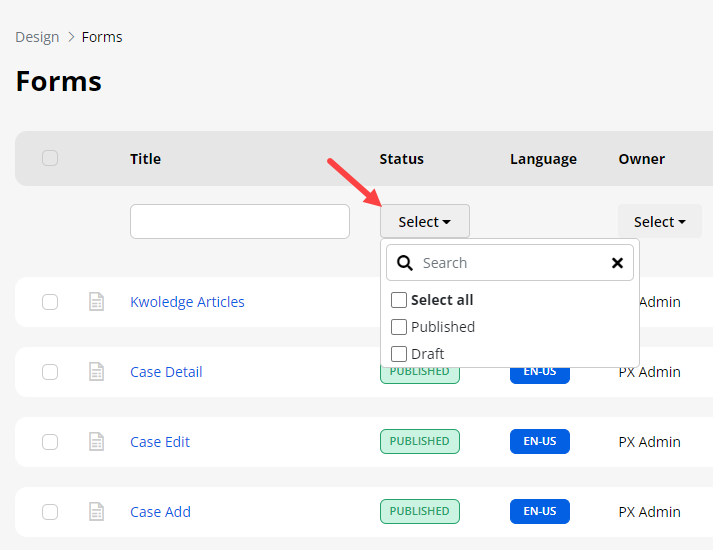The image size is (713, 550).
Task: Go to Design in breadcrumb
Action: [x=37, y=37]
